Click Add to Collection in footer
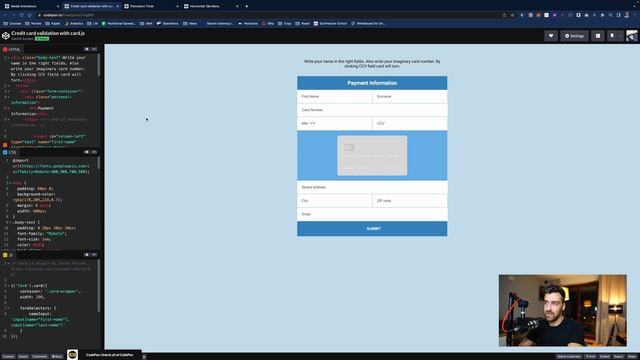This screenshot has height=360, width=640. point(569,356)
